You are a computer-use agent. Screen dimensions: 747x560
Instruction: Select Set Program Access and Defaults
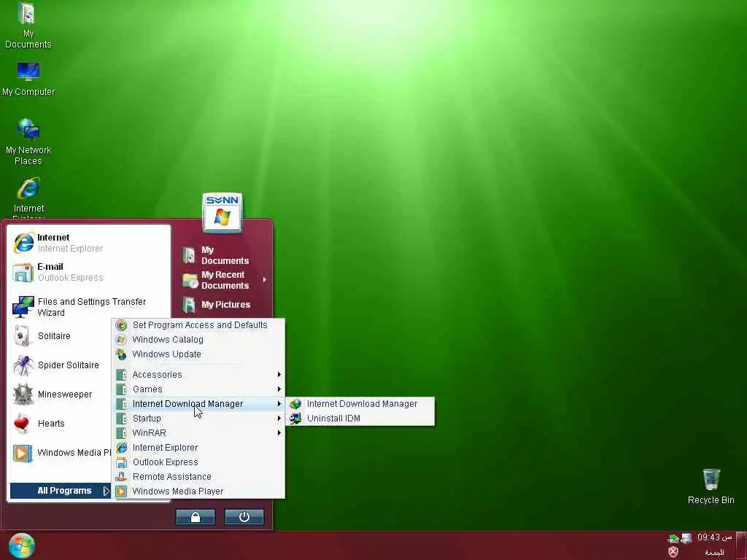[x=198, y=325]
